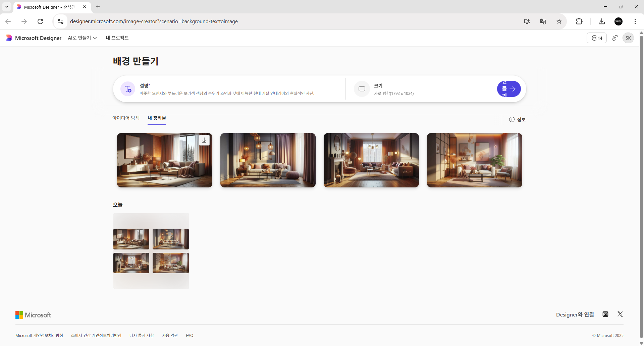The image size is (644, 346).
Task: Select top-right small thumbnail under 오늘
Action: (x=171, y=239)
